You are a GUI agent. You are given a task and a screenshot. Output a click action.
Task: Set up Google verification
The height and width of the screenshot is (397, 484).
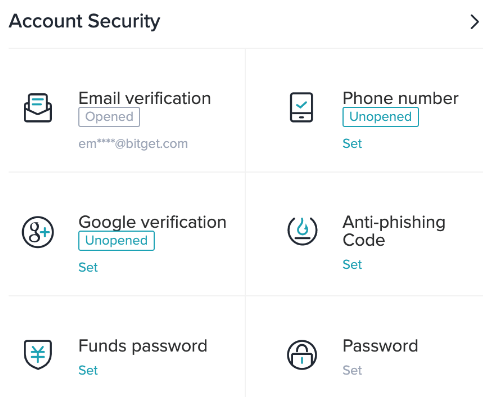click(x=88, y=267)
